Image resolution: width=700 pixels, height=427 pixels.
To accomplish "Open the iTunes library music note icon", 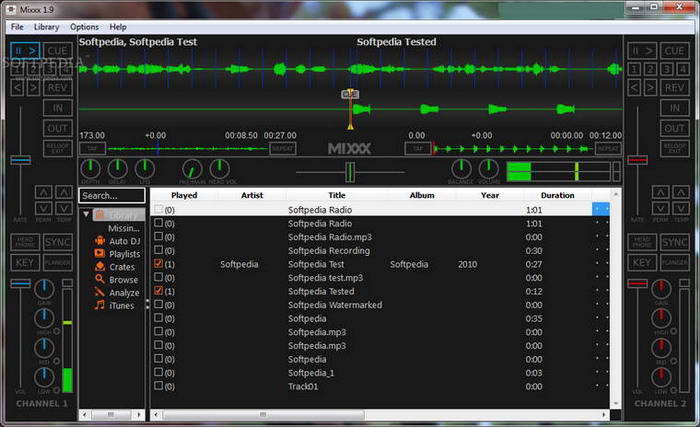I will pos(100,306).
